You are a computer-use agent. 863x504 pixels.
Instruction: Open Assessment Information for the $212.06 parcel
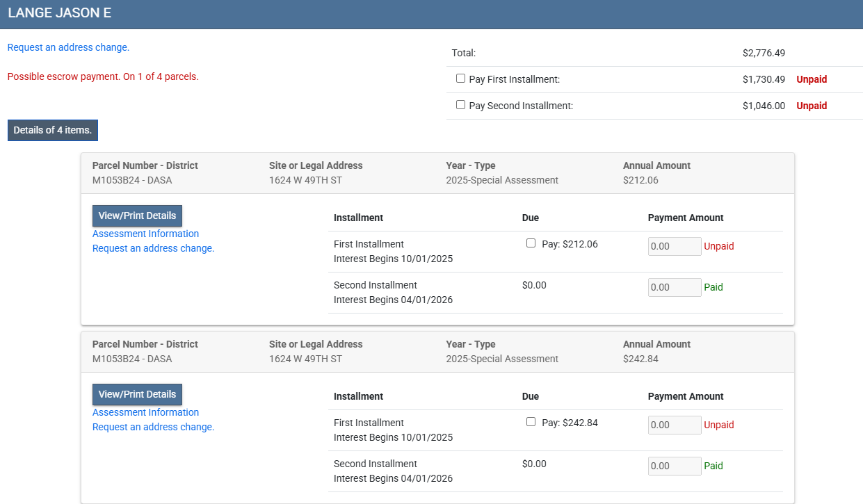pos(145,234)
